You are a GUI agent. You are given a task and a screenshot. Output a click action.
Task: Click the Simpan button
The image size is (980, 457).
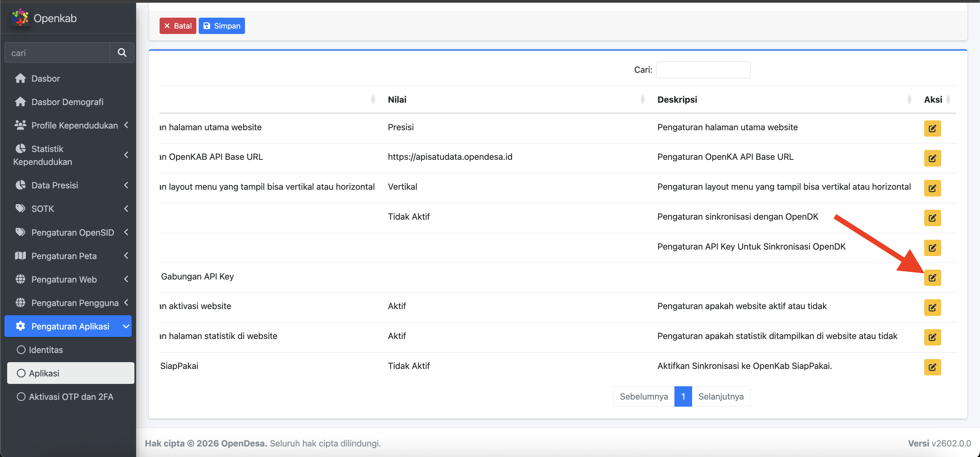pos(222,26)
